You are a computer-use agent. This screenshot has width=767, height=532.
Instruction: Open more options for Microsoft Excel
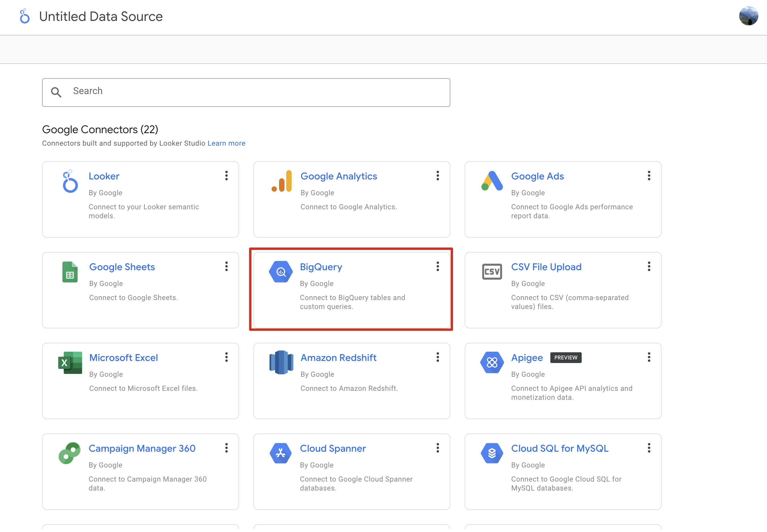click(227, 357)
